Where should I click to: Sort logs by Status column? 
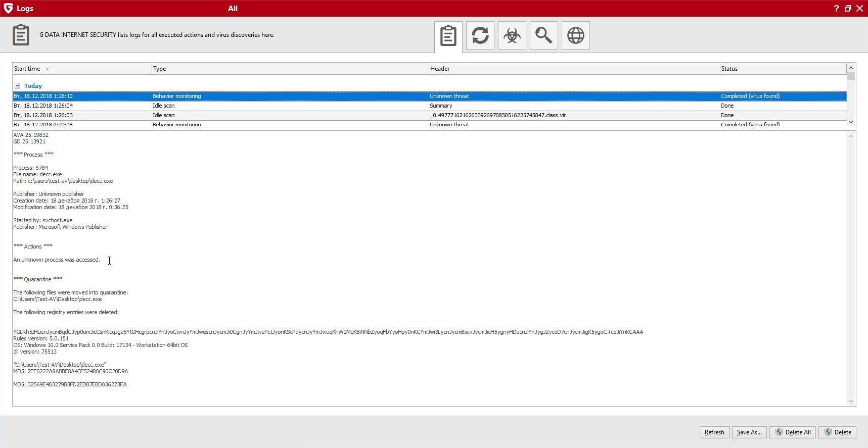coord(783,69)
